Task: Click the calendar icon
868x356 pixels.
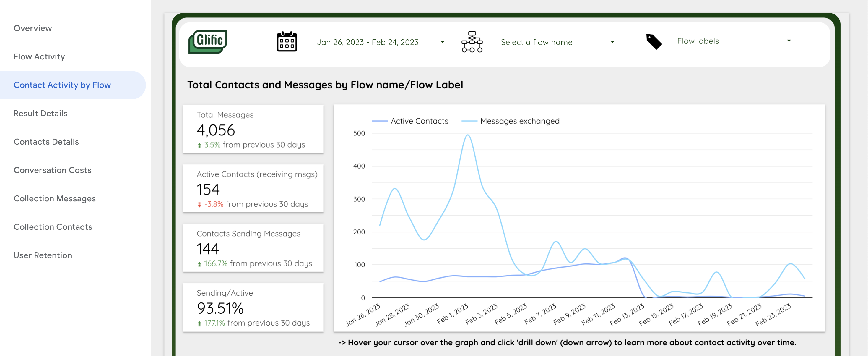Action: click(287, 42)
